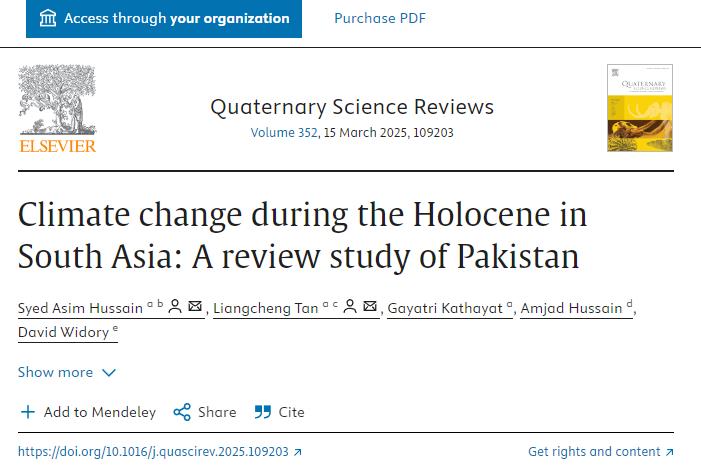The image size is (701, 471).
Task: Click author name Amjad Hussain
Action: point(572,308)
